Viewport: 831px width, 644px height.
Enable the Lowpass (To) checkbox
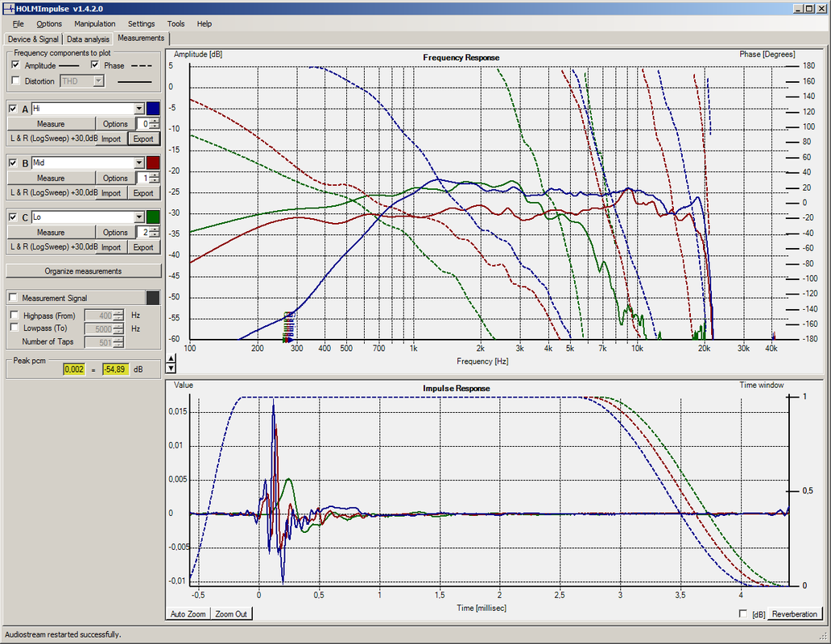pos(14,328)
